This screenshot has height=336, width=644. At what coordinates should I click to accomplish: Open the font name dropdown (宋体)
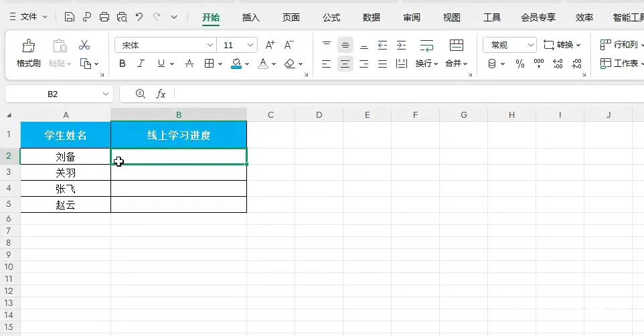[x=210, y=46]
